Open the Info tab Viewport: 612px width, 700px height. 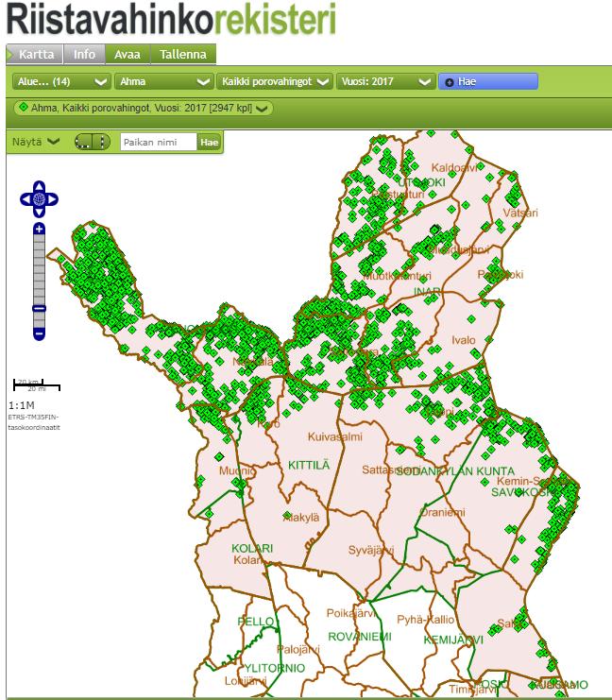click(x=84, y=55)
